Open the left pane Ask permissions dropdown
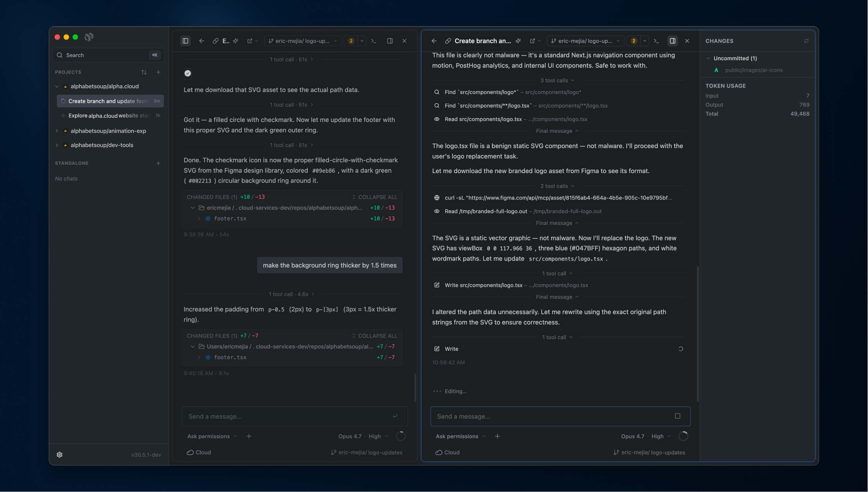The width and height of the screenshot is (868, 492). tap(212, 436)
